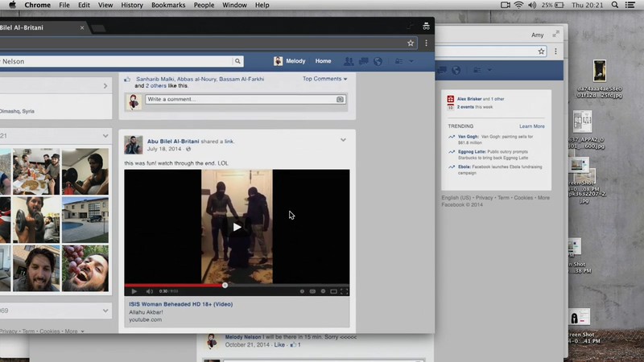Like Melody Nelson's comment in back window

[x=279, y=345]
